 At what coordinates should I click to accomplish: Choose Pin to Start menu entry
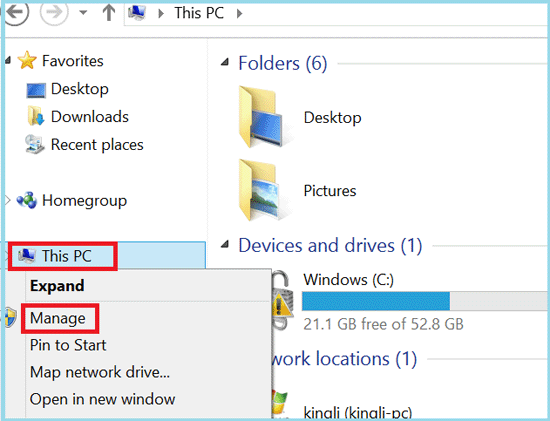pos(68,345)
